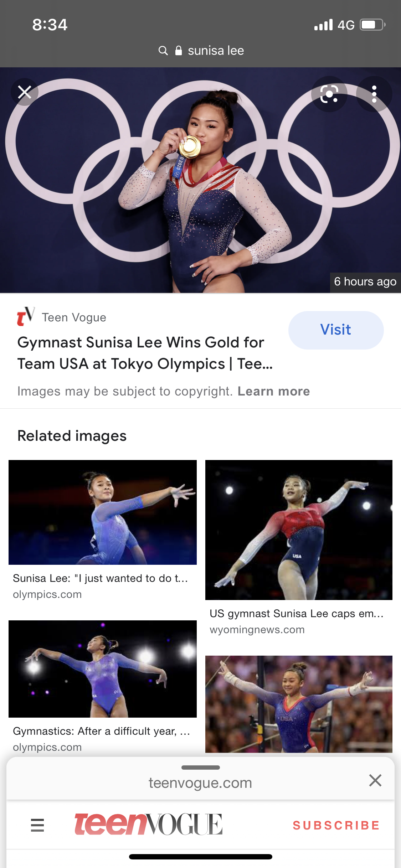Tap the lock icon beside sunisa lee
401x868 pixels.
point(179,51)
